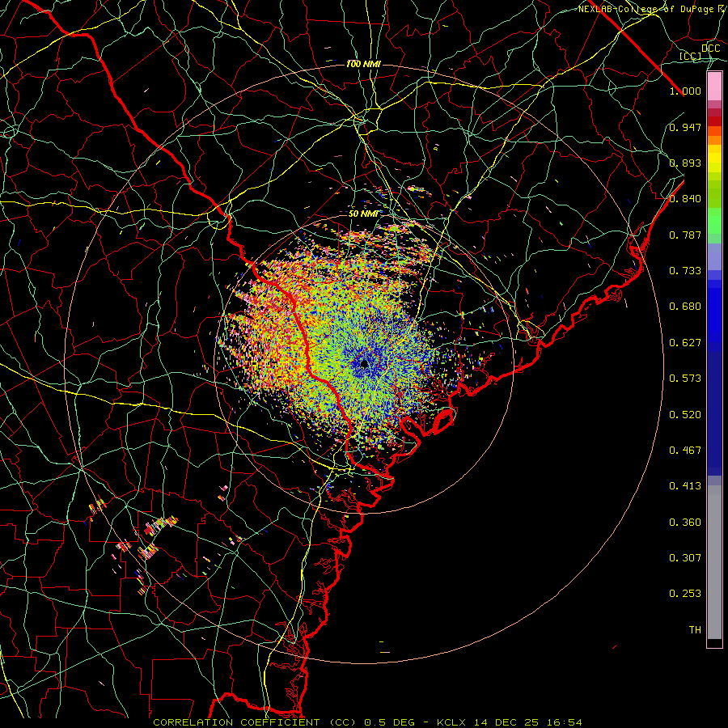The image size is (728, 728).
Task: Pick the gray segment of the color bar
Action: tap(714, 562)
